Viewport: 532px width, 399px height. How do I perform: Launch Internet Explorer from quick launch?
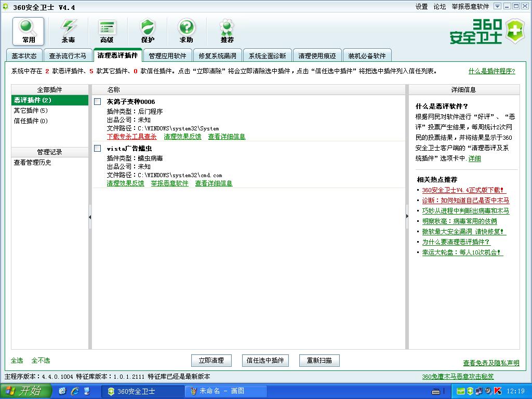point(75,391)
